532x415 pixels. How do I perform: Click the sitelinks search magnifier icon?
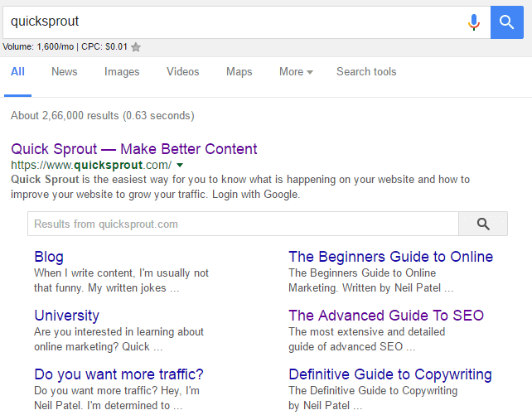point(483,224)
